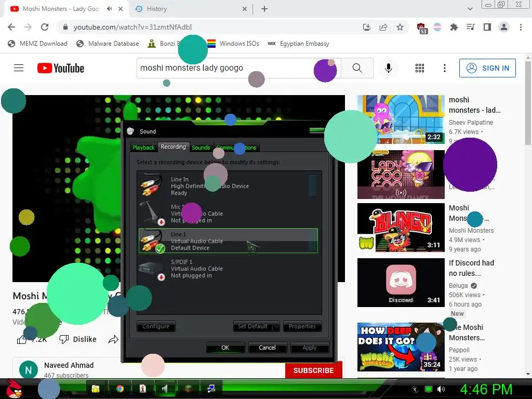Show hidden tray icons
The width and height of the screenshot is (532, 399).
coord(415,390)
